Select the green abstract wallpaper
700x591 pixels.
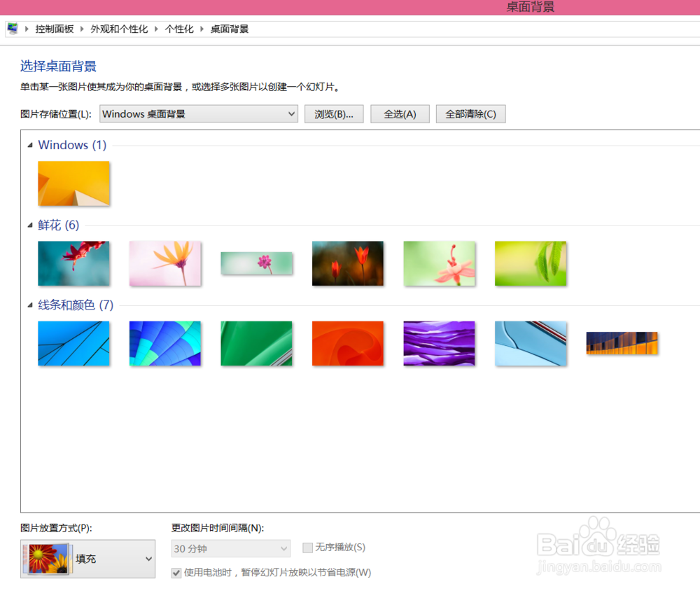(256, 344)
